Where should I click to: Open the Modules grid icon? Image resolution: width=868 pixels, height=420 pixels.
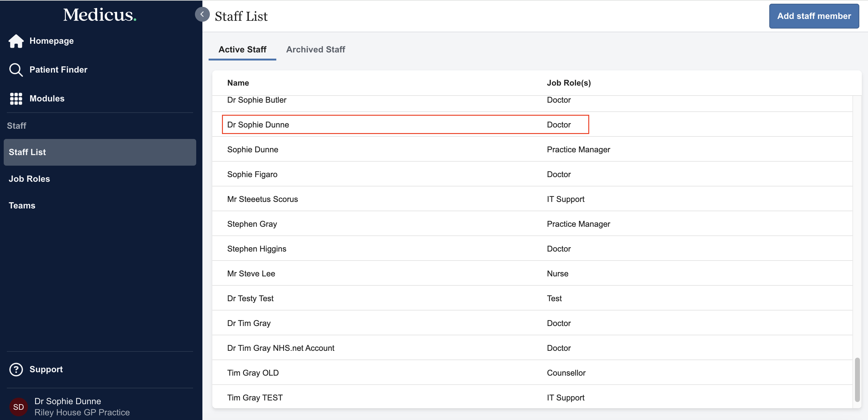pos(16,99)
